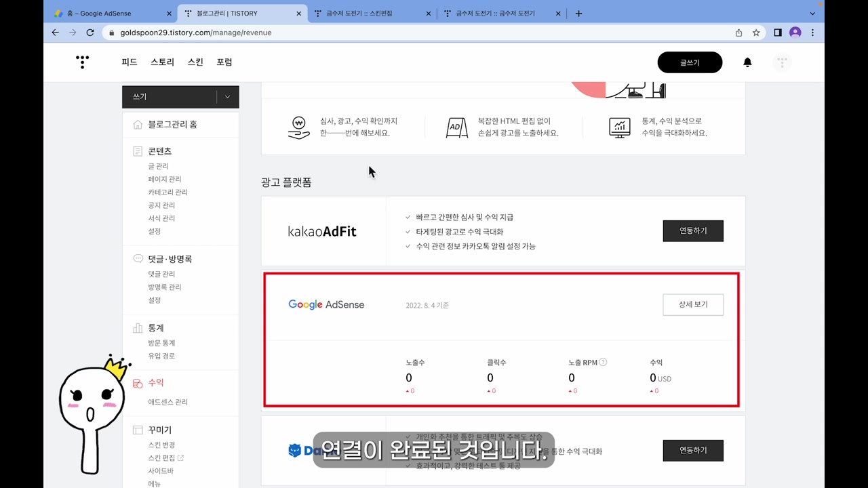Click the tab search chevron
This screenshot has width=868, height=488.
coord(812,14)
